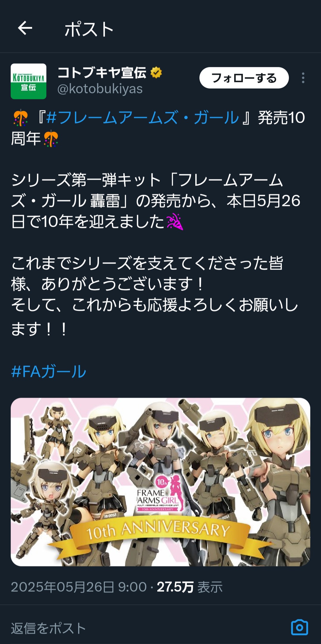Tap the gold verified badge
This screenshot has height=644, width=321.
156,73
